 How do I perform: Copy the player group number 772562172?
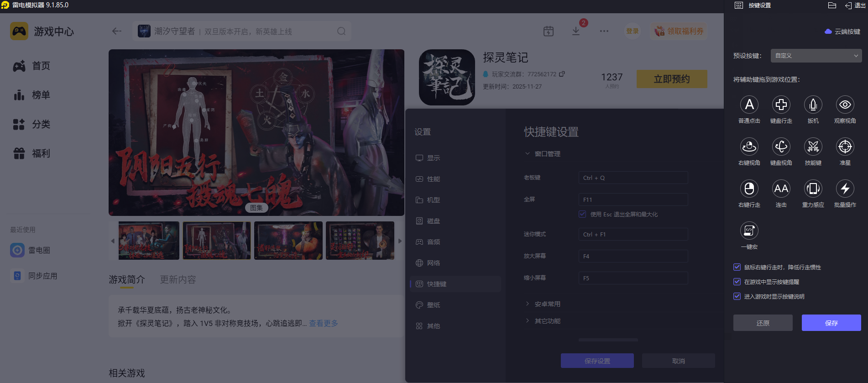[562, 74]
